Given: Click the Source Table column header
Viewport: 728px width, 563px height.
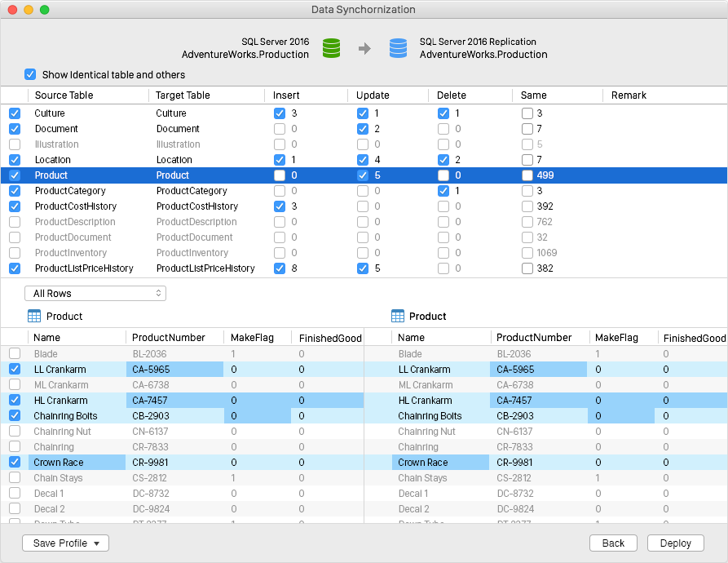Looking at the screenshot, I should [x=64, y=95].
